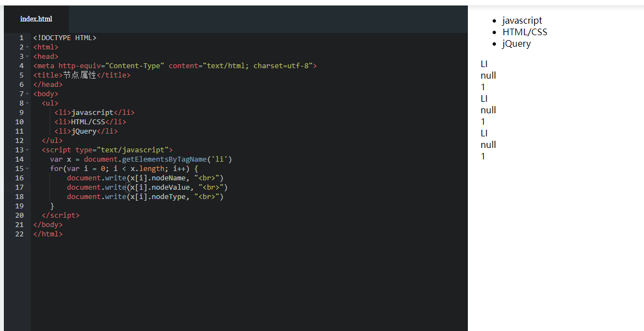Viewport: 644px width, 331px height.
Task: Click nodeName in the document.write line
Action: pos(168,178)
